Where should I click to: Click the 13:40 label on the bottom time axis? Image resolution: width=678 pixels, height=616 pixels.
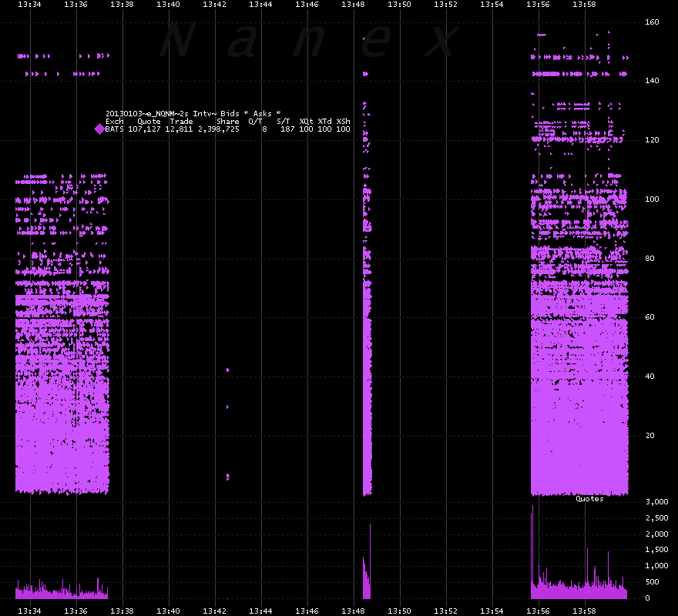[168, 611]
